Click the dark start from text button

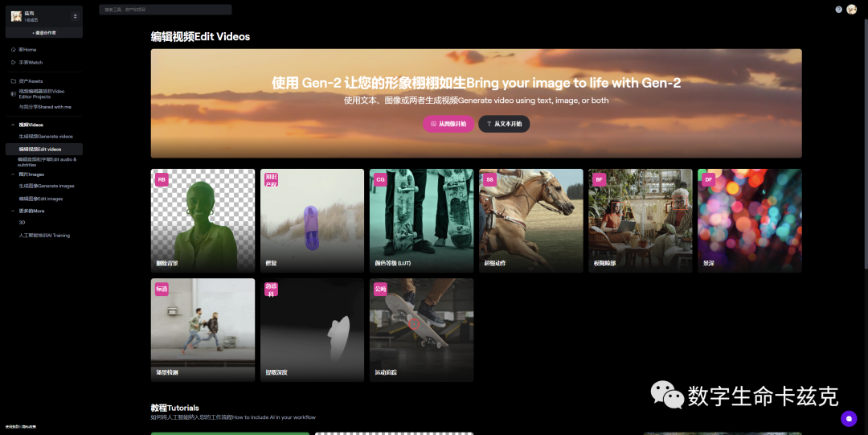point(504,124)
